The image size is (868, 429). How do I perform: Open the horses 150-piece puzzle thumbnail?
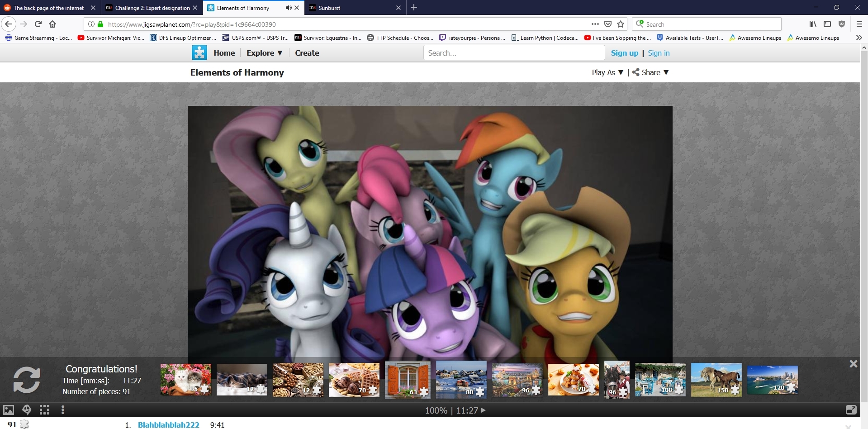(716, 380)
